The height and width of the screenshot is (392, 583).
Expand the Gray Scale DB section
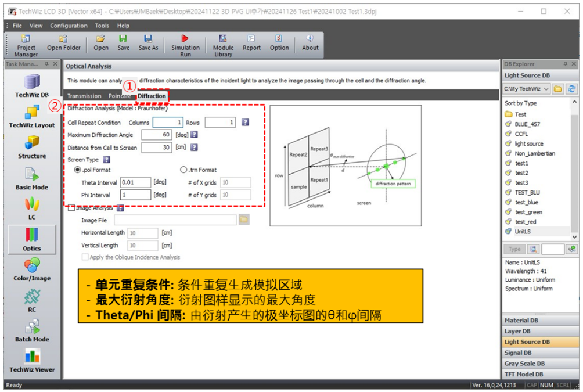coord(524,364)
